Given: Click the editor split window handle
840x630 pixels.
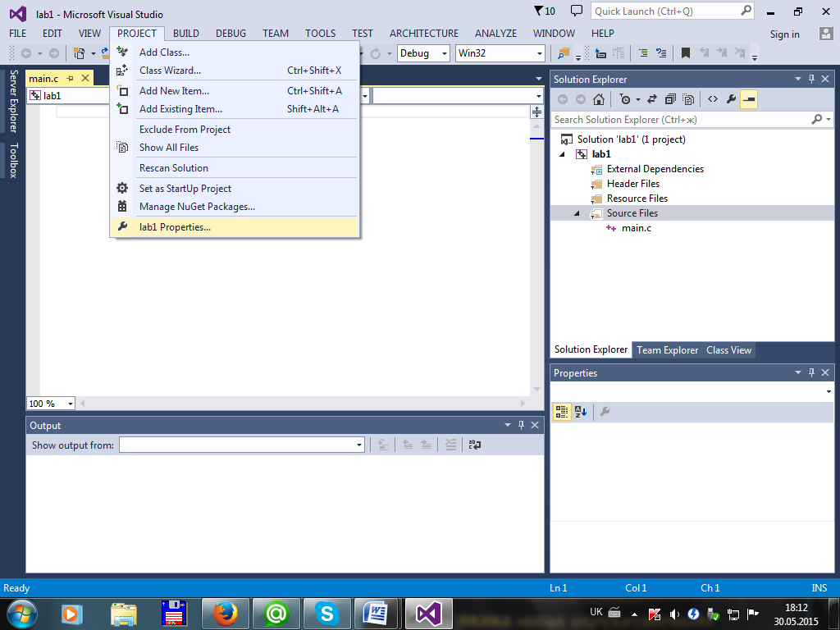Looking at the screenshot, I should pos(536,112).
